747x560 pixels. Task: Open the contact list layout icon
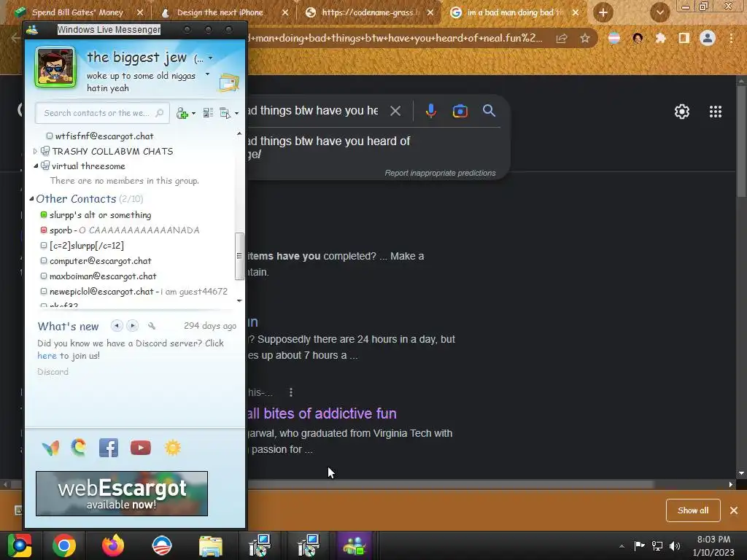(x=208, y=113)
